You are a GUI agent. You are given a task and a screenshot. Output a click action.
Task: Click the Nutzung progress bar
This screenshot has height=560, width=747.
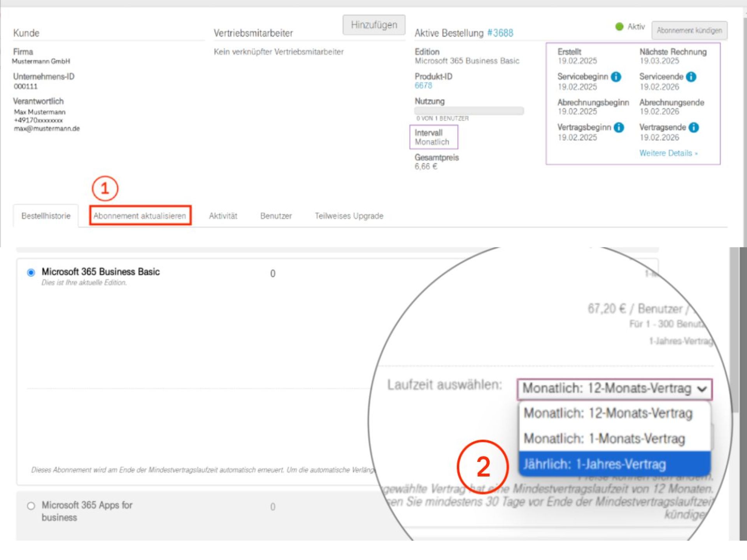(x=469, y=111)
